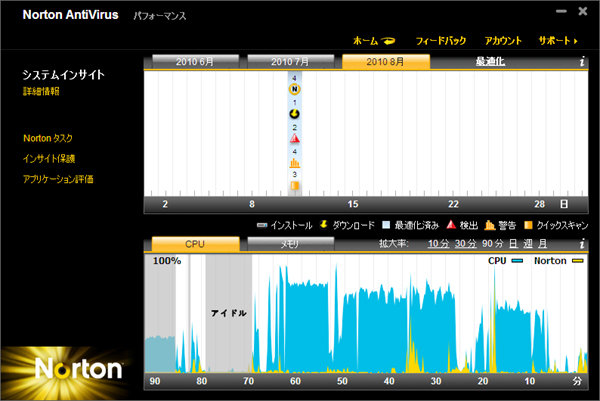Expand the サポート menu
The width and height of the screenshot is (600, 401).
[x=558, y=41]
